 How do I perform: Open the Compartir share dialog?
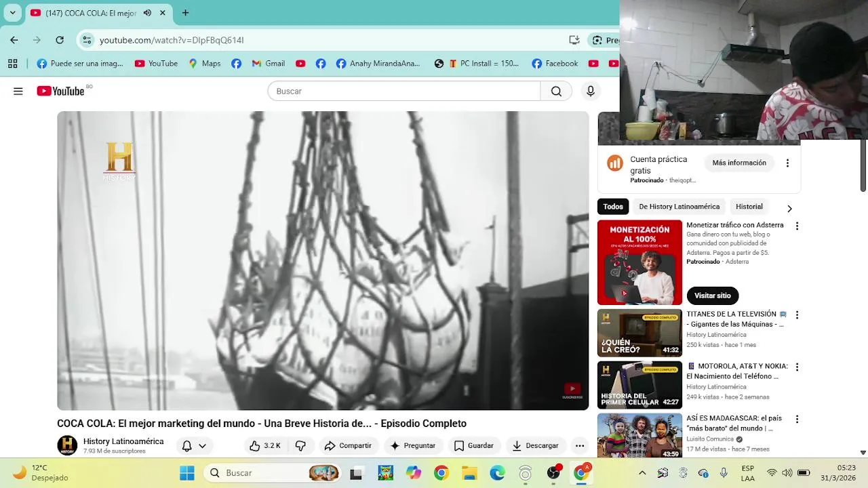[348, 445]
